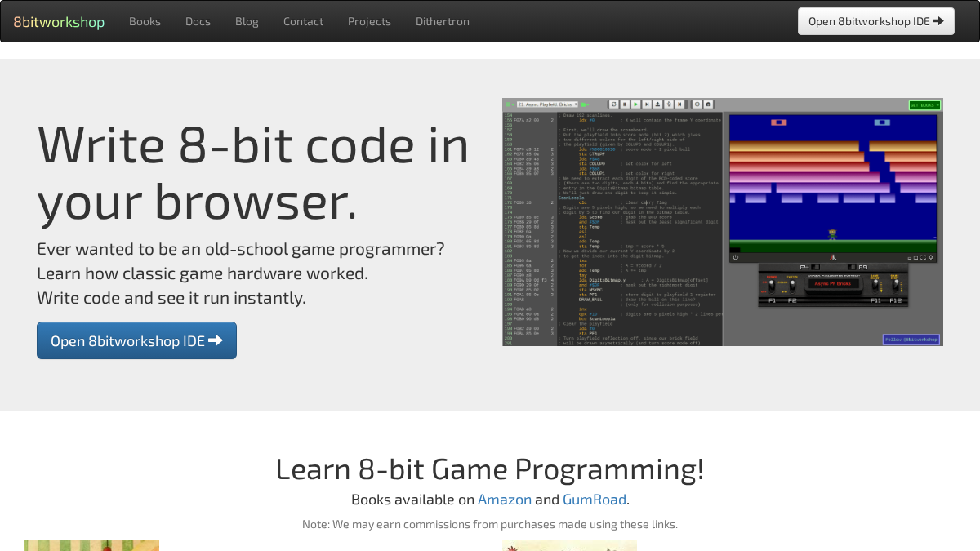Click the 'Learn 8-bit Game Programming!' heading

pos(490,469)
